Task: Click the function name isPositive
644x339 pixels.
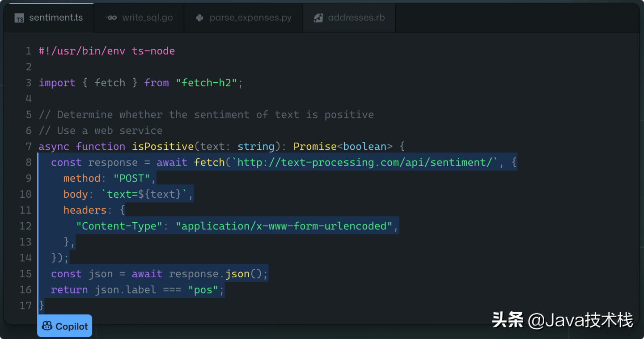Action: pos(163,146)
